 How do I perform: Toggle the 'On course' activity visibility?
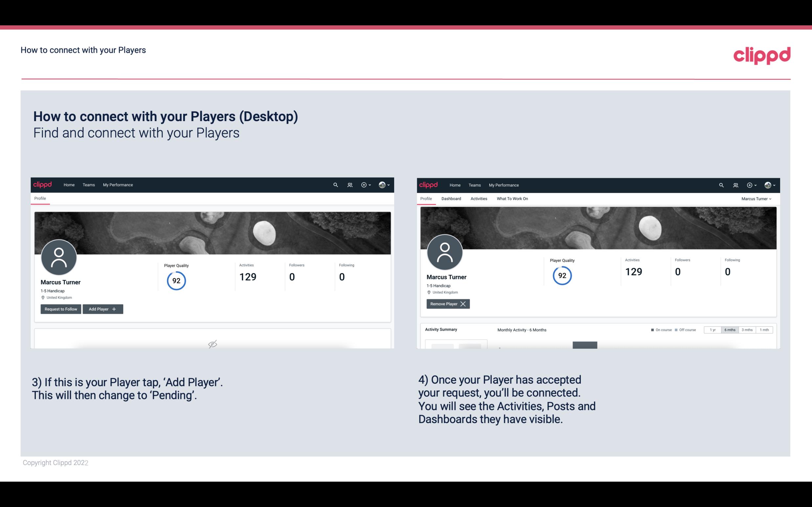tap(654, 329)
